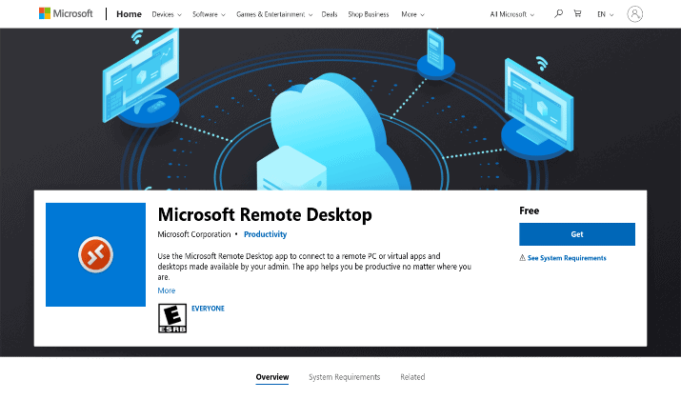Viewport: 681px width, 400px height.
Task: Expand Games & Entertainment menu
Action: click(x=274, y=14)
